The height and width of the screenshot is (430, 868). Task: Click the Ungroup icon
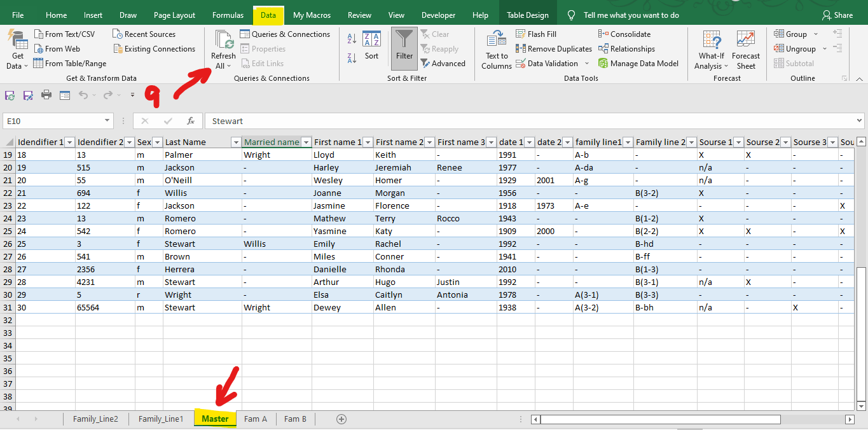tap(779, 49)
